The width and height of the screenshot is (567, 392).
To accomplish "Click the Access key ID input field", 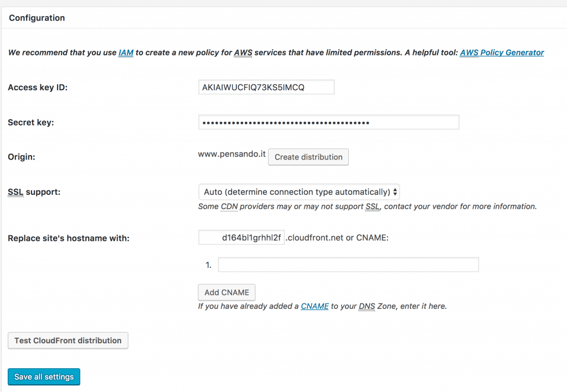I will tap(266, 87).
